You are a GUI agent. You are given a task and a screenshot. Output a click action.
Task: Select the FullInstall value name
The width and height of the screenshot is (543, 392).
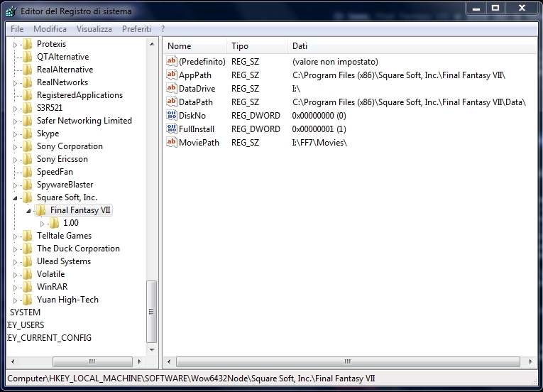tap(197, 129)
